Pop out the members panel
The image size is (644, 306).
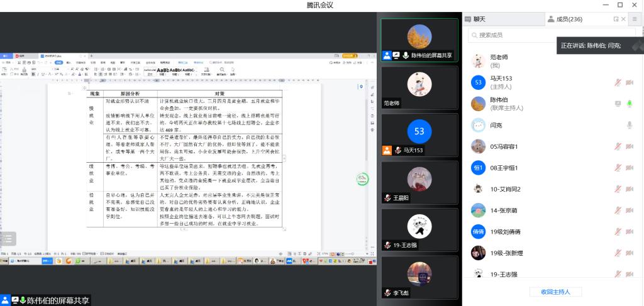tap(616, 19)
